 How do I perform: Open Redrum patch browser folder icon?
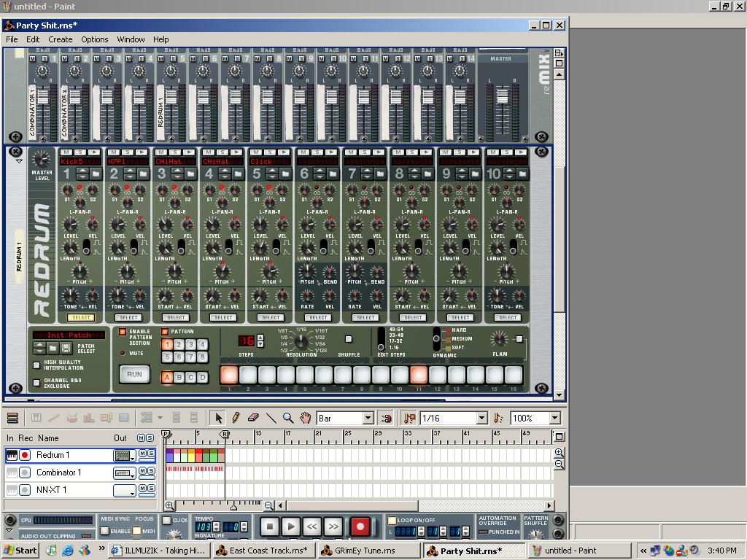coord(53,349)
